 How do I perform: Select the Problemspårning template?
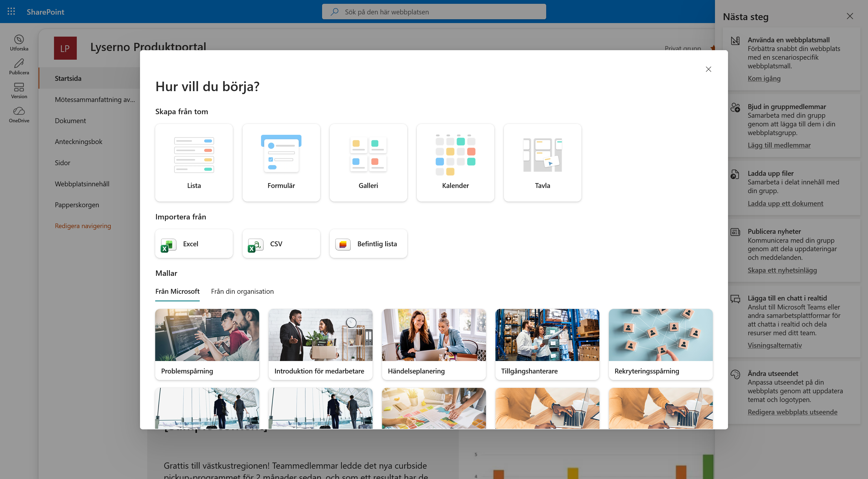tap(207, 344)
